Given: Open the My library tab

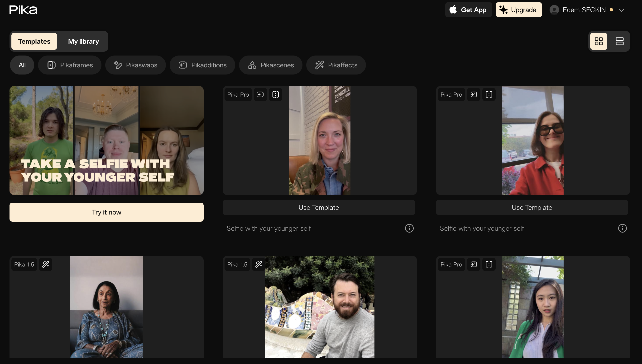Looking at the screenshot, I should point(83,41).
